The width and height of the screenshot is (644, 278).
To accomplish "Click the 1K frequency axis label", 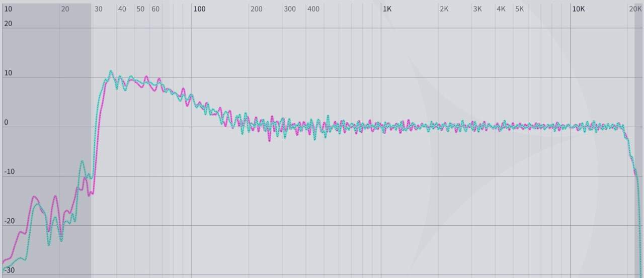I will pos(387,9).
